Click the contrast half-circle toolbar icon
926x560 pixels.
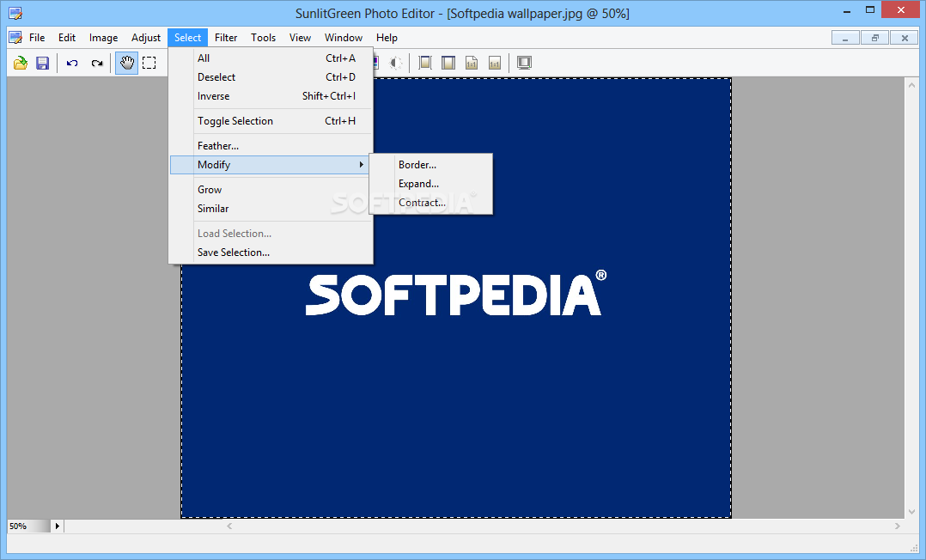coord(396,63)
